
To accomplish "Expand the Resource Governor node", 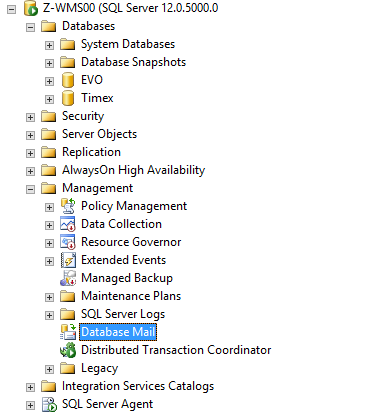I will coord(49,243).
